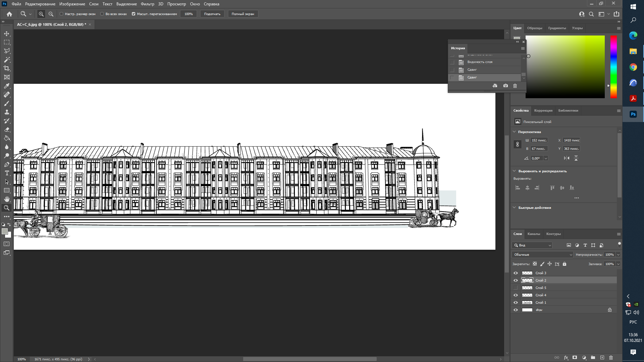Select the Crop tool
The height and width of the screenshot is (362, 644).
click(x=7, y=68)
